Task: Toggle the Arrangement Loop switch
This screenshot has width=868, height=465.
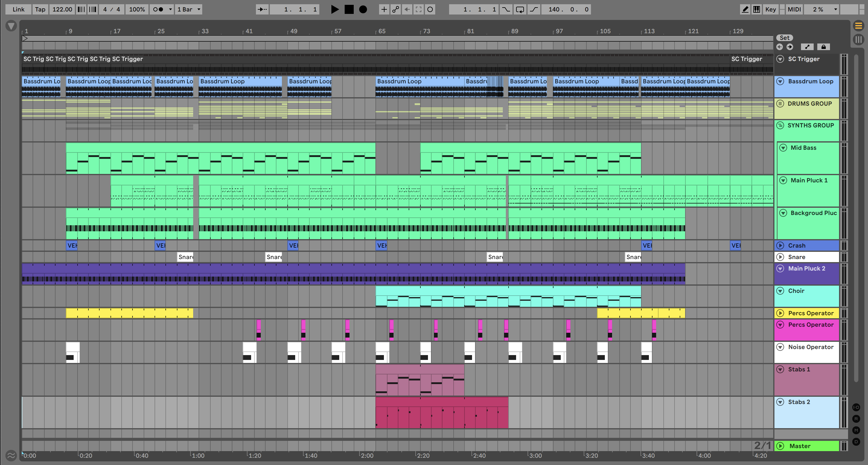Action: click(x=520, y=9)
